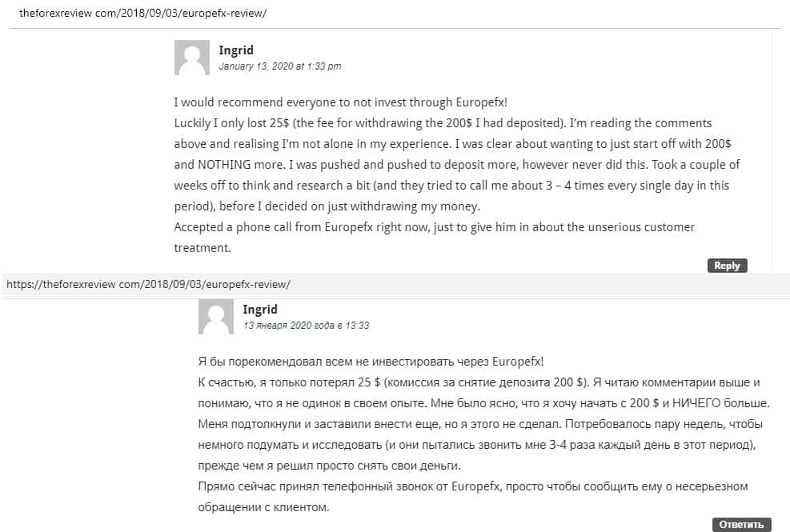Screen dimensions: 790x532
Task: Click the https://theforexreview URL text
Action: (x=148, y=284)
